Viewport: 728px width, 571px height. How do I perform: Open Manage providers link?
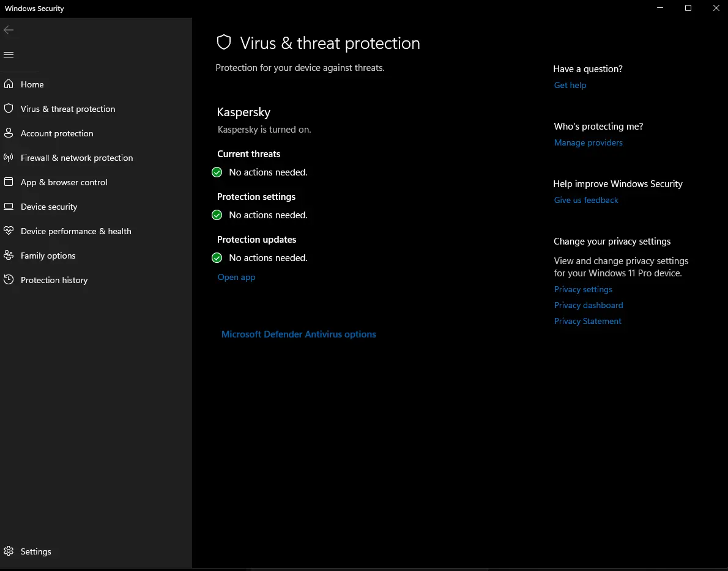click(588, 142)
